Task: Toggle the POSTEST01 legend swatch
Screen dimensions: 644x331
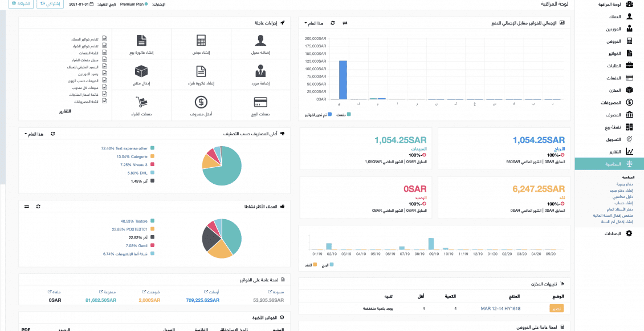Action: click(152, 229)
